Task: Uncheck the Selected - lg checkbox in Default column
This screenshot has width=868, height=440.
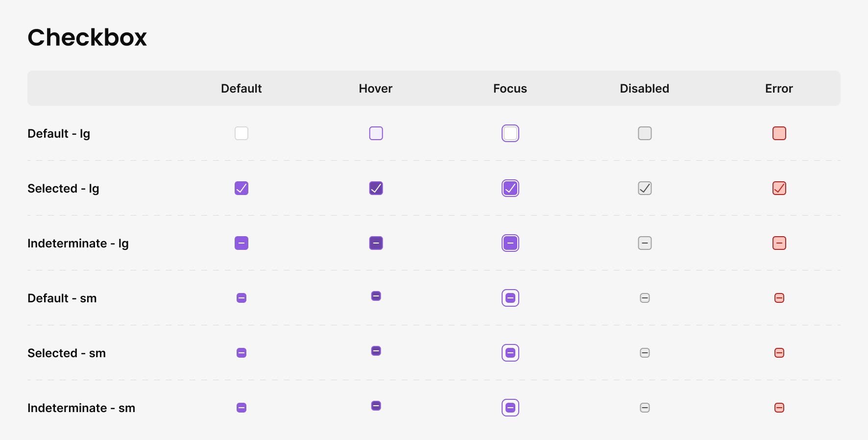Action: (x=241, y=188)
